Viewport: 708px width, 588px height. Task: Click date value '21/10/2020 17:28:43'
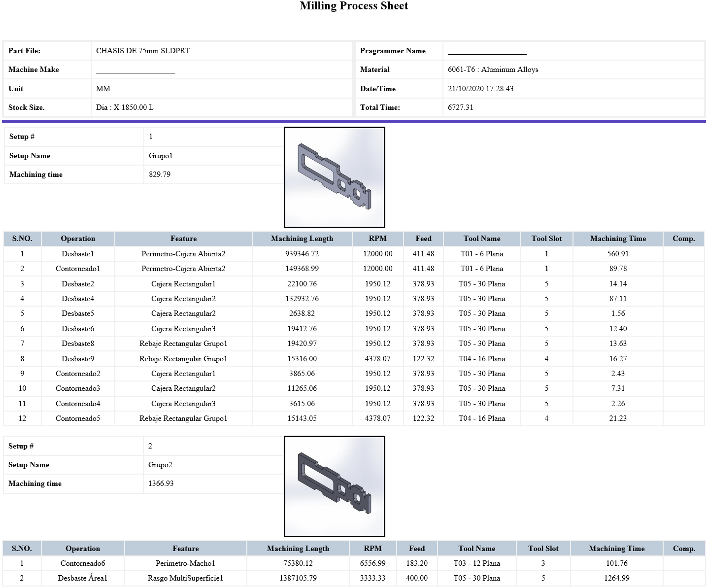tap(480, 89)
